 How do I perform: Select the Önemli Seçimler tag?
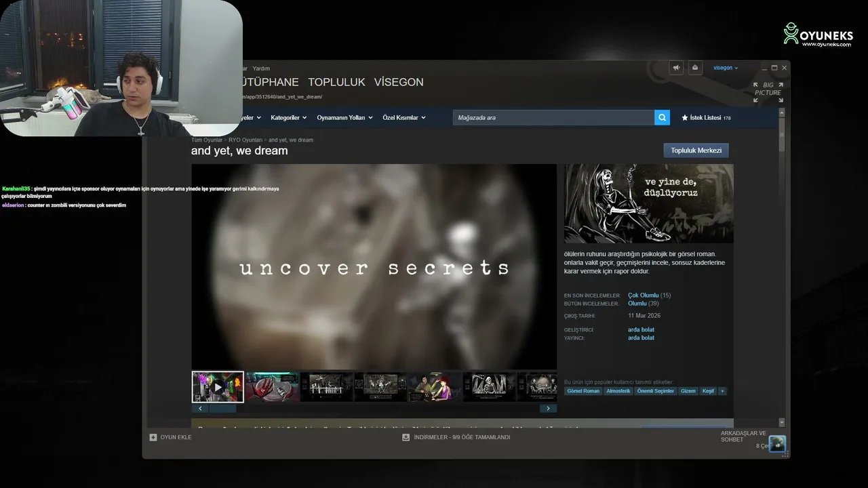[x=656, y=391]
